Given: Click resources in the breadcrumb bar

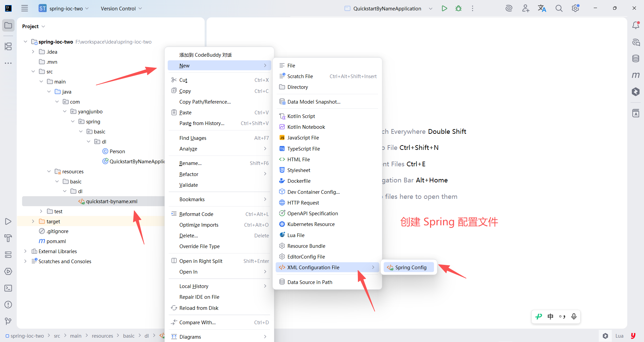Looking at the screenshot, I should (102, 336).
